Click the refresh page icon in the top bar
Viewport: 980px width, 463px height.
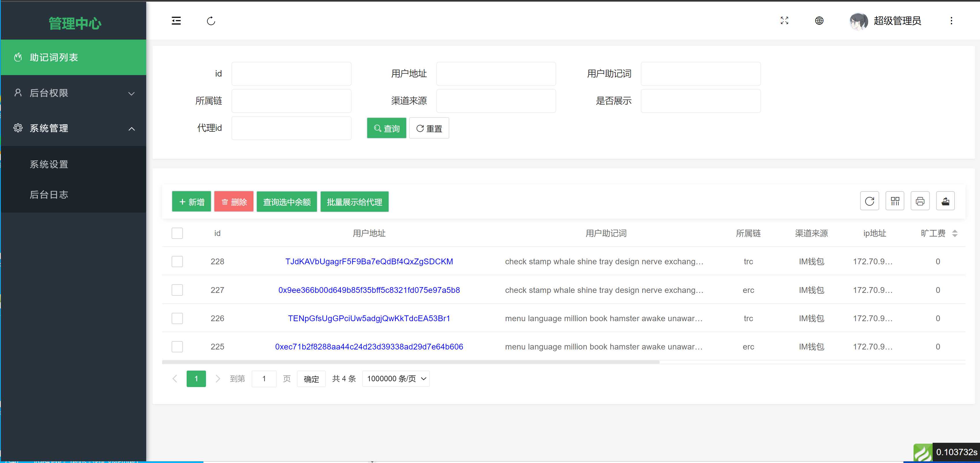click(x=211, y=21)
